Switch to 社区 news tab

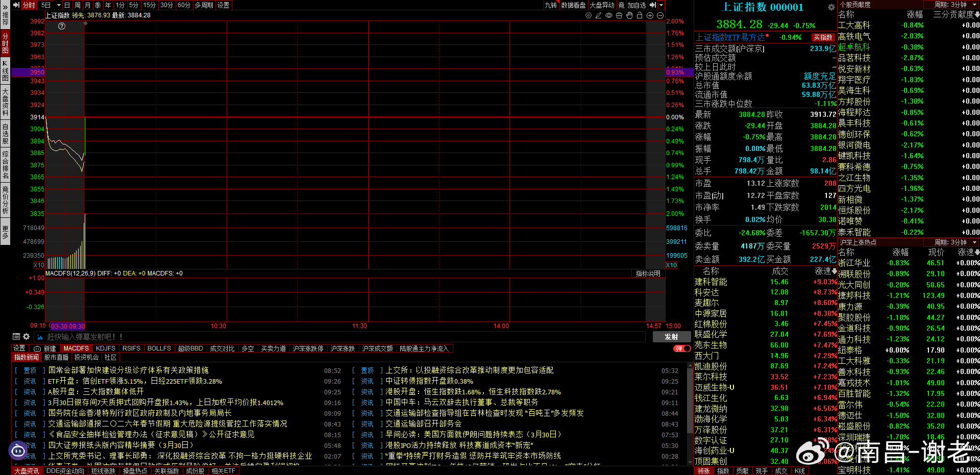point(110,357)
